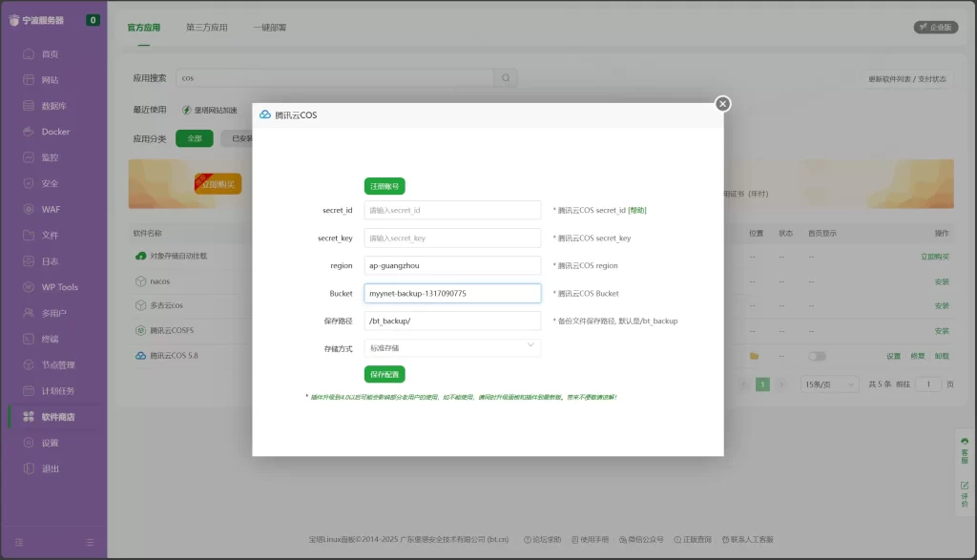Viewport: 977px width, 560px height.
Task: Open the WAF section in the sidebar
Action: (x=51, y=209)
